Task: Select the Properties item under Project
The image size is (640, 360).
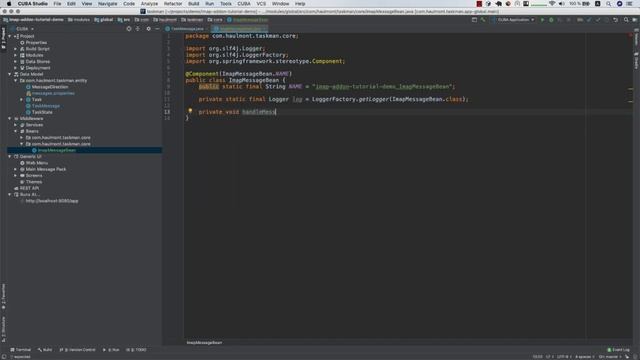Action: [36, 42]
